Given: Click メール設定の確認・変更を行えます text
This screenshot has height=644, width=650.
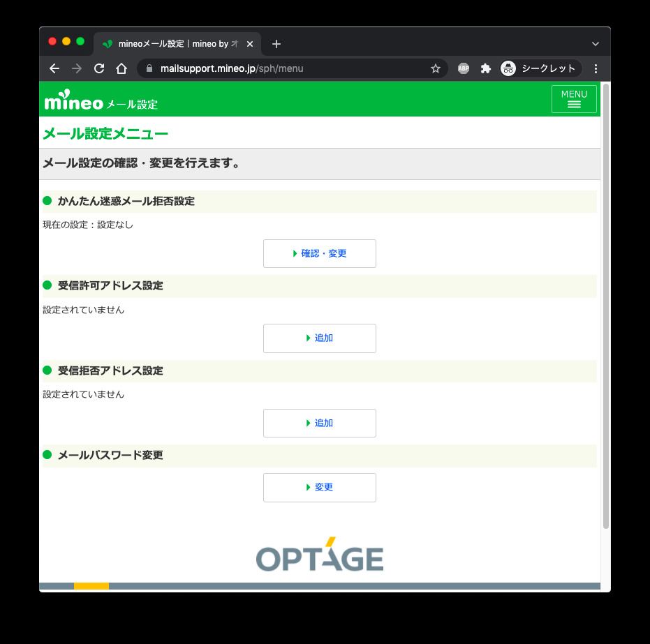Looking at the screenshot, I should [141, 163].
